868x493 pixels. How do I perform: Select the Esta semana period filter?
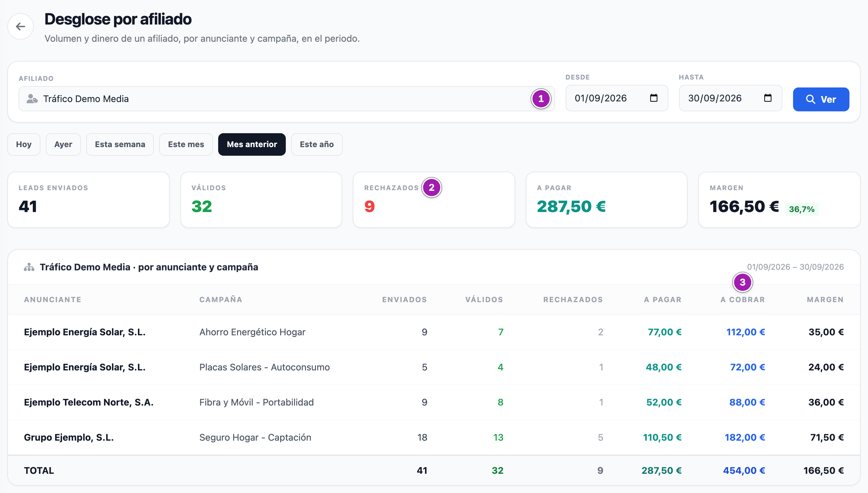coord(120,144)
